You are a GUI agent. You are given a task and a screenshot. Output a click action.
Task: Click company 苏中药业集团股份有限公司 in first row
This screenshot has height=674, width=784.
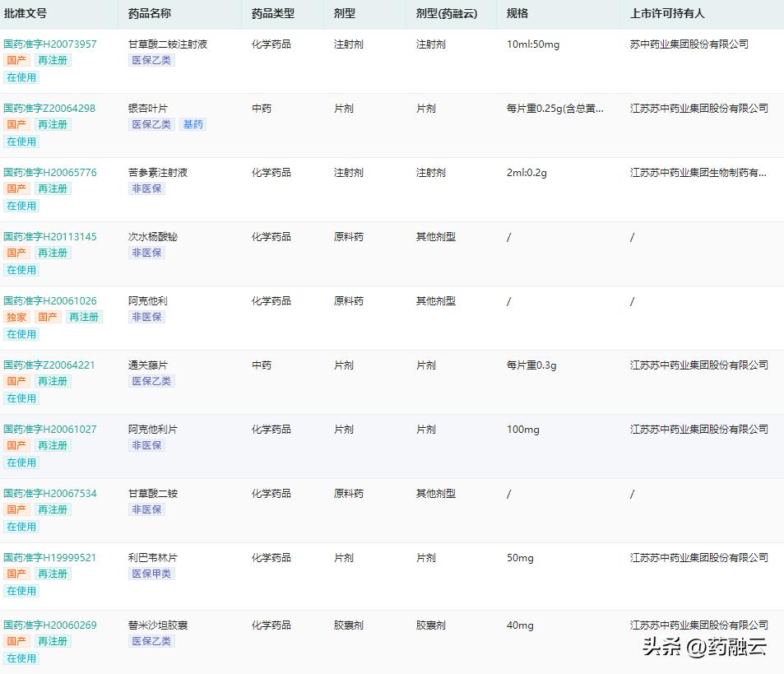[689, 44]
